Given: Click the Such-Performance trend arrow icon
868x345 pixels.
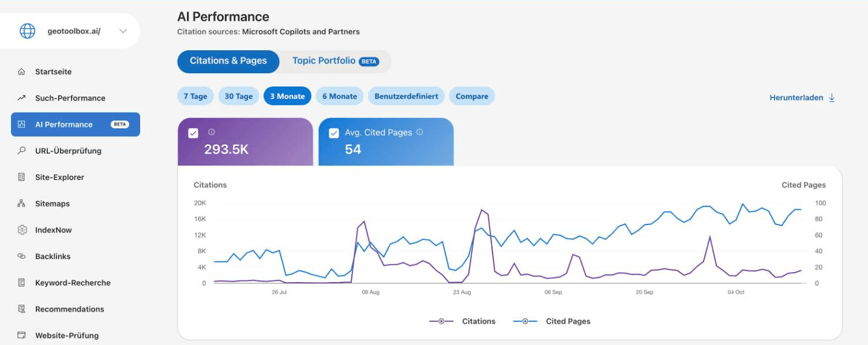Looking at the screenshot, I should click(x=21, y=98).
